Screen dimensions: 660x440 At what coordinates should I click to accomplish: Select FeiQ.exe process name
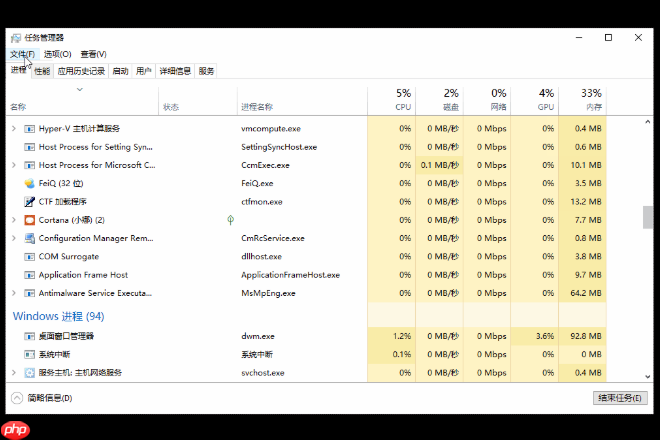pos(257,184)
